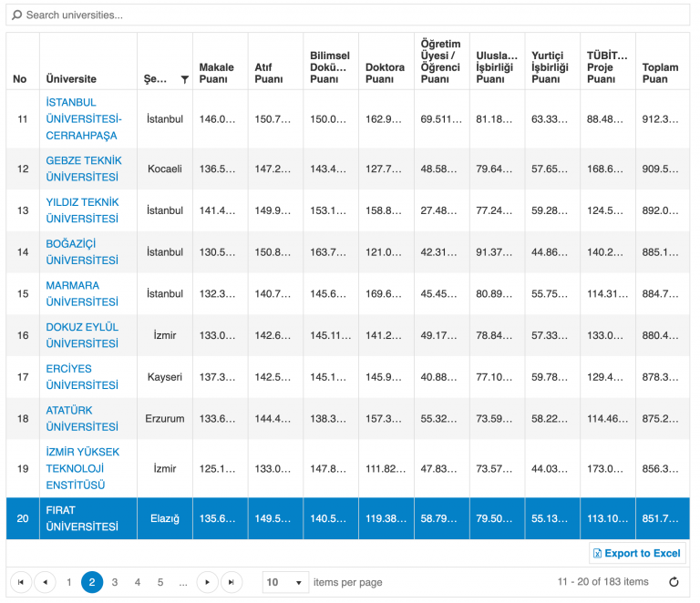Click the Elazığ city cell

click(x=165, y=518)
